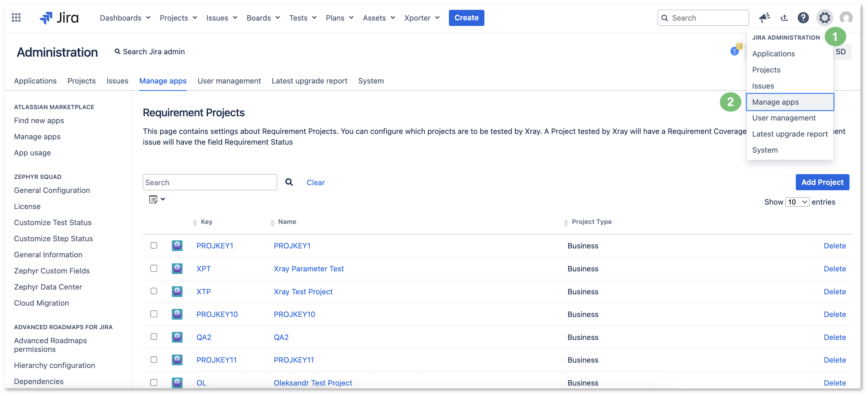Open Zephyr Custom Fields in sidebar
Image resolution: width=868 pixels, height=396 pixels.
click(x=52, y=271)
